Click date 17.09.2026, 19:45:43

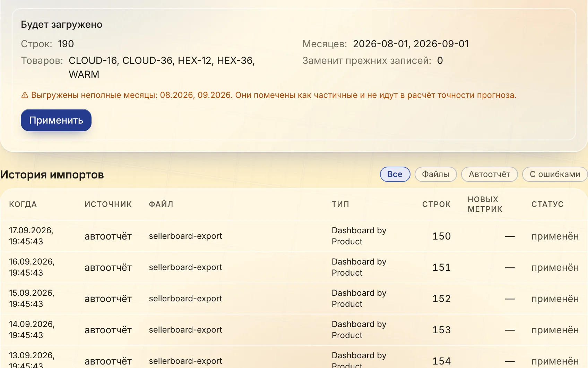coord(31,236)
